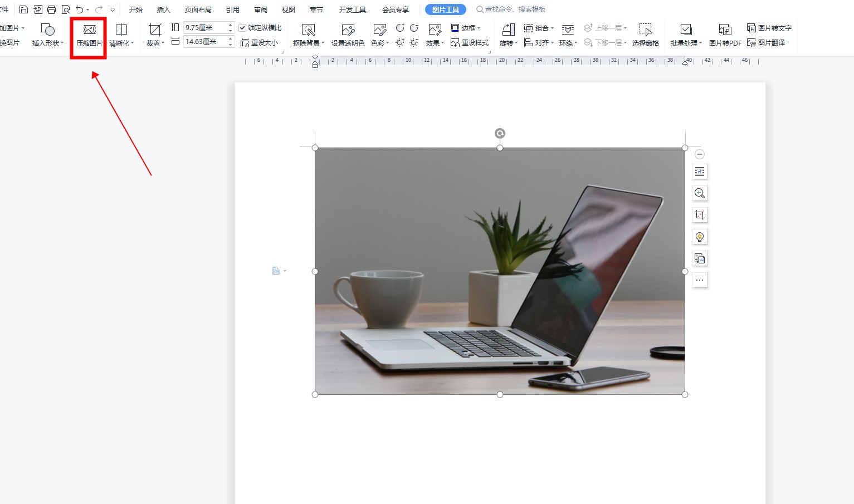This screenshot has width=854, height=504.
Task: Click the 重设大小 reset size button
Action: pyautogui.click(x=259, y=42)
